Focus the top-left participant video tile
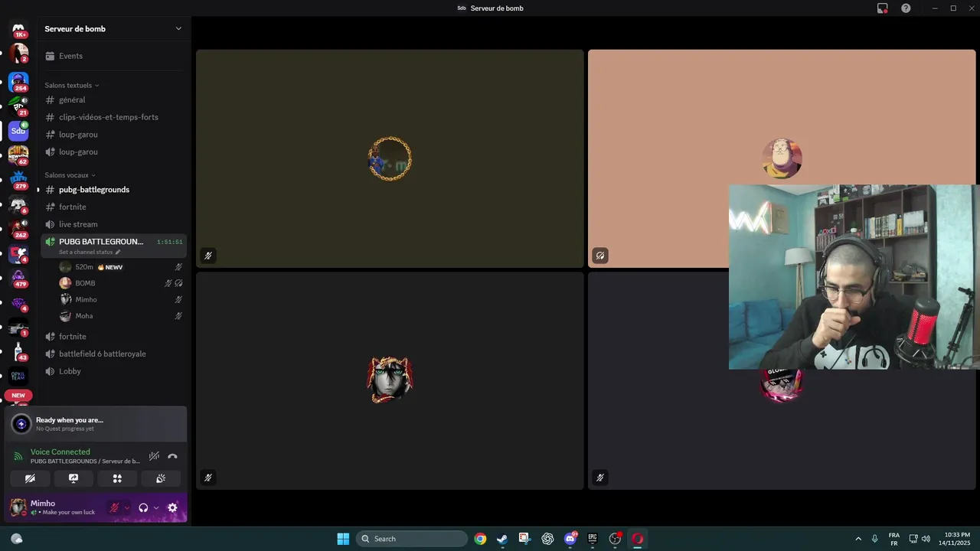 pyautogui.click(x=390, y=159)
